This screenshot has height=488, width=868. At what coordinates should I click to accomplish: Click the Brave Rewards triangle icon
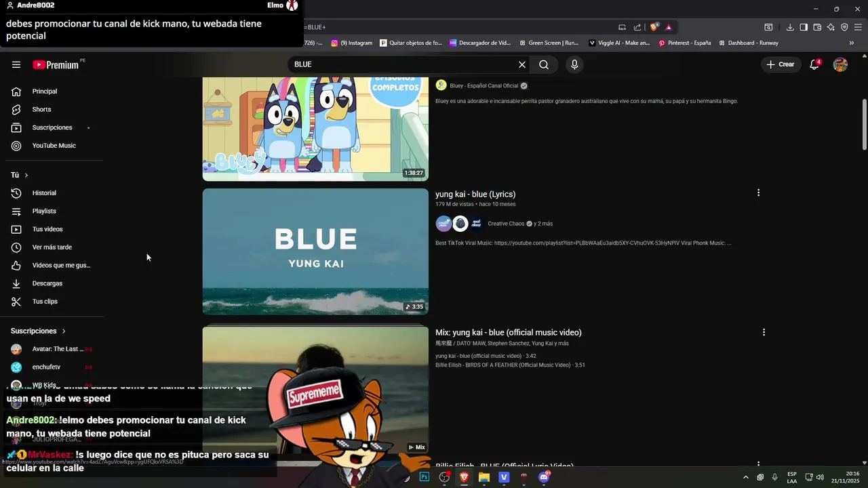(x=669, y=27)
